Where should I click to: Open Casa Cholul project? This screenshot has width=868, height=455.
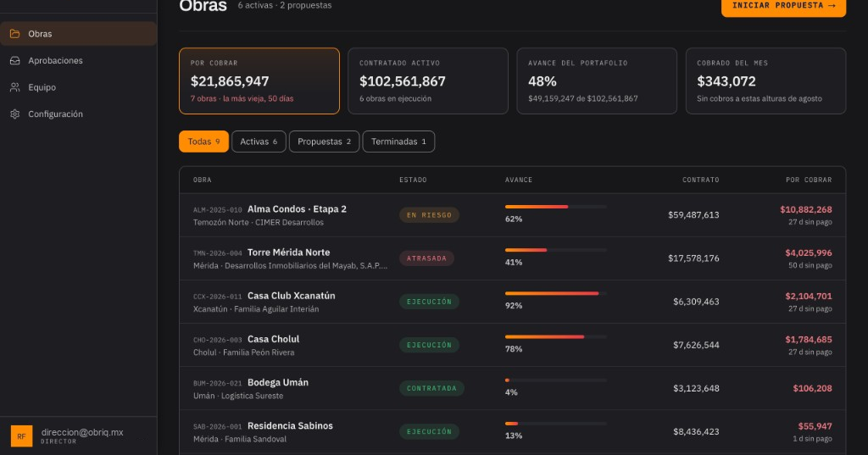tap(274, 339)
